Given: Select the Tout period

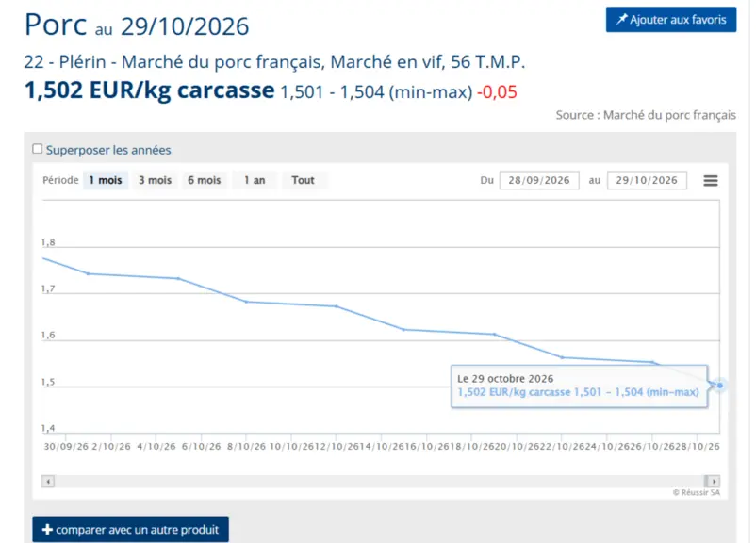Looking at the screenshot, I should (x=303, y=180).
